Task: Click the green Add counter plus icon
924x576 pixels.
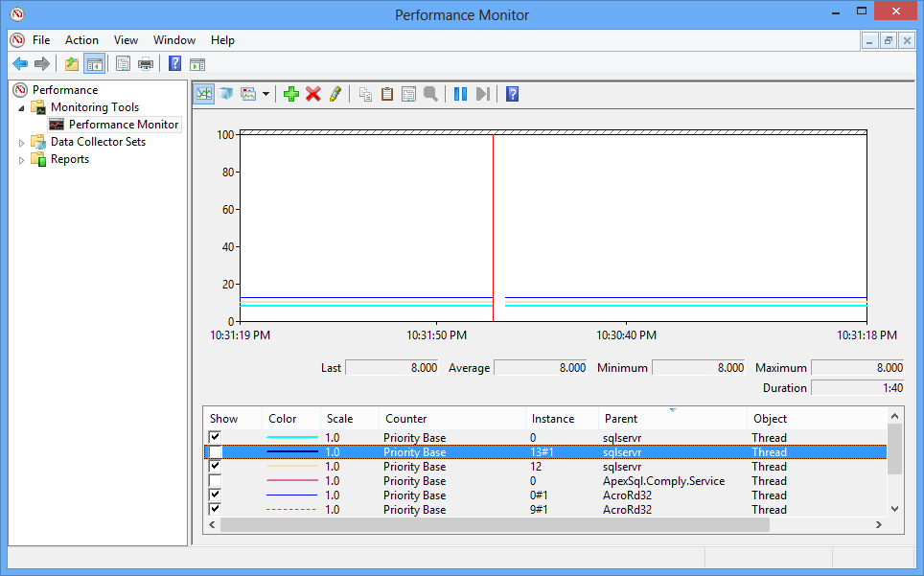Action: click(291, 94)
